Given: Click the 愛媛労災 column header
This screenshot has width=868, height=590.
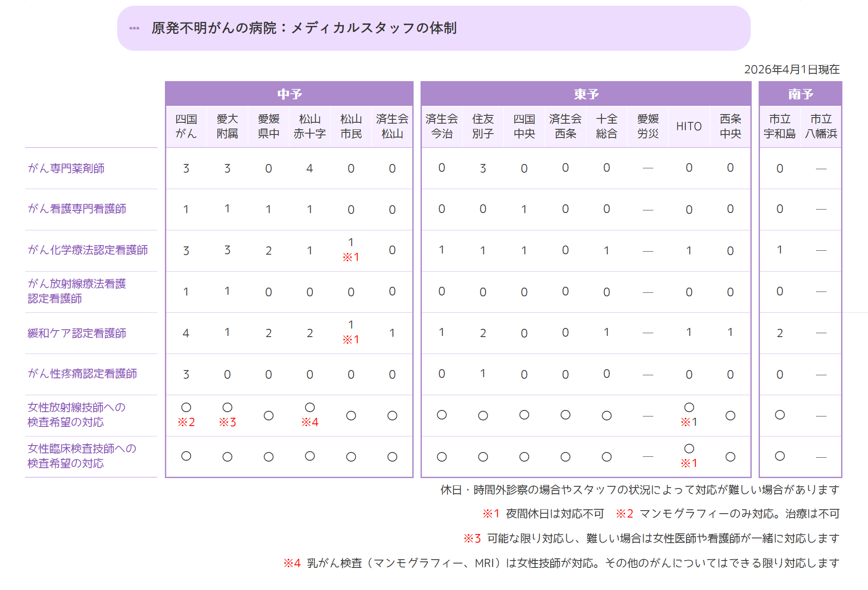Looking at the screenshot, I should tap(648, 126).
